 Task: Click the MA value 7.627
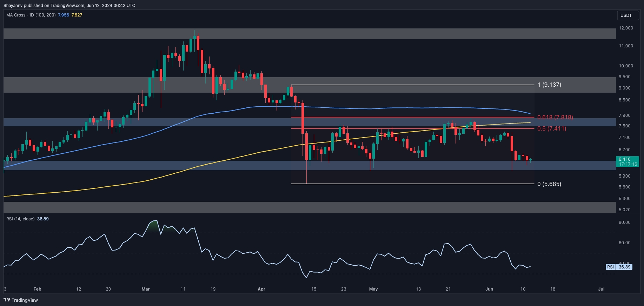(77, 15)
